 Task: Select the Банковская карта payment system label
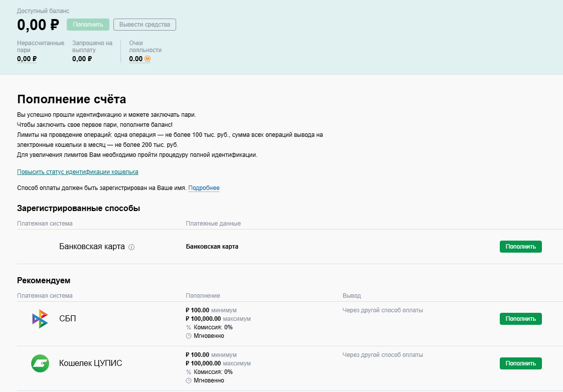[x=92, y=247]
